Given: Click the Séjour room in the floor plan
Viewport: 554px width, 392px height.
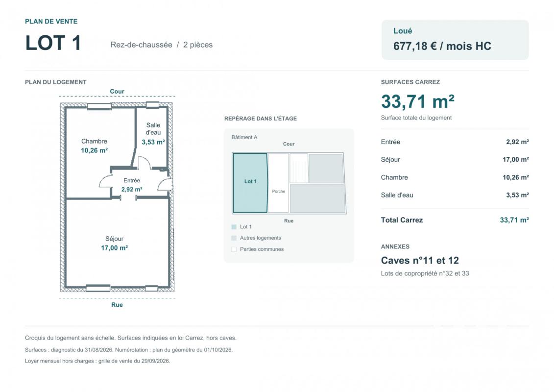Looking at the screenshot, I should coord(117,243).
